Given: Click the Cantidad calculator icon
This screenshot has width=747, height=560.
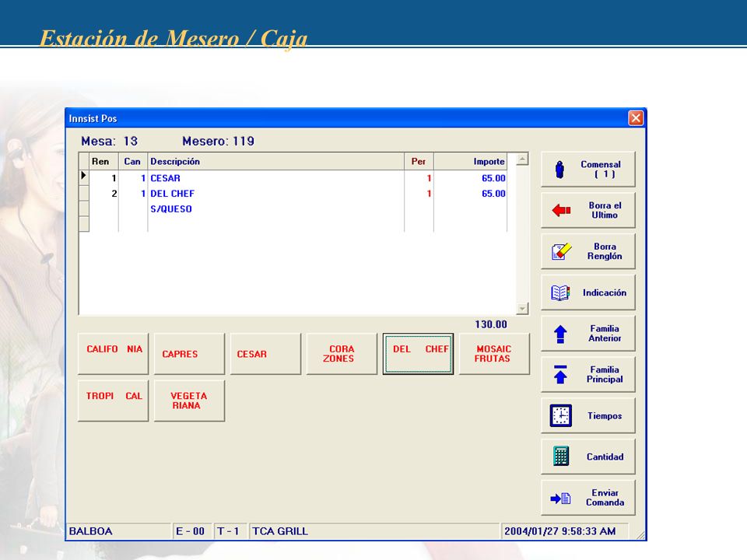Looking at the screenshot, I should [x=561, y=457].
